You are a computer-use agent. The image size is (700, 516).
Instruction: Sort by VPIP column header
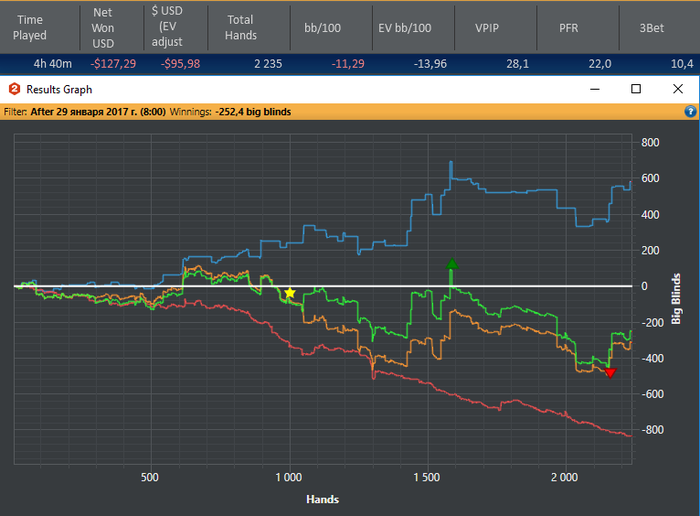coord(496,28)
